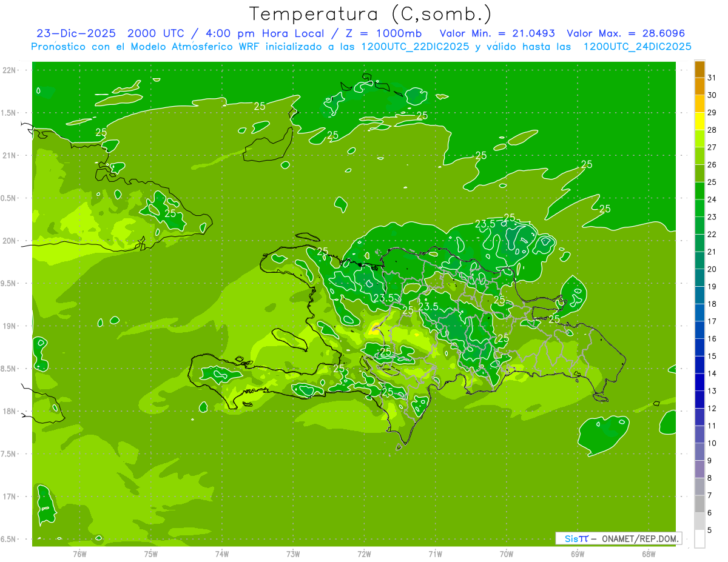The height and width of the screenshot is (562, 728).
Task: Click the '72W' longitude axis label
Action: [x=364, y=554]
